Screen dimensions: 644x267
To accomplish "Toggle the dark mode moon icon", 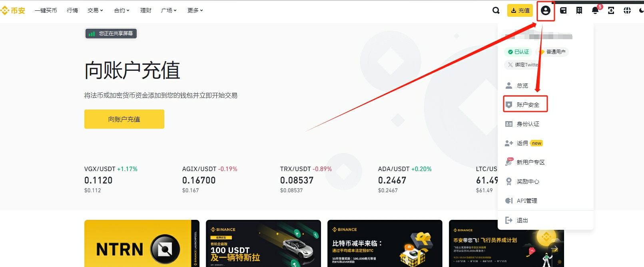I will 641,10.
